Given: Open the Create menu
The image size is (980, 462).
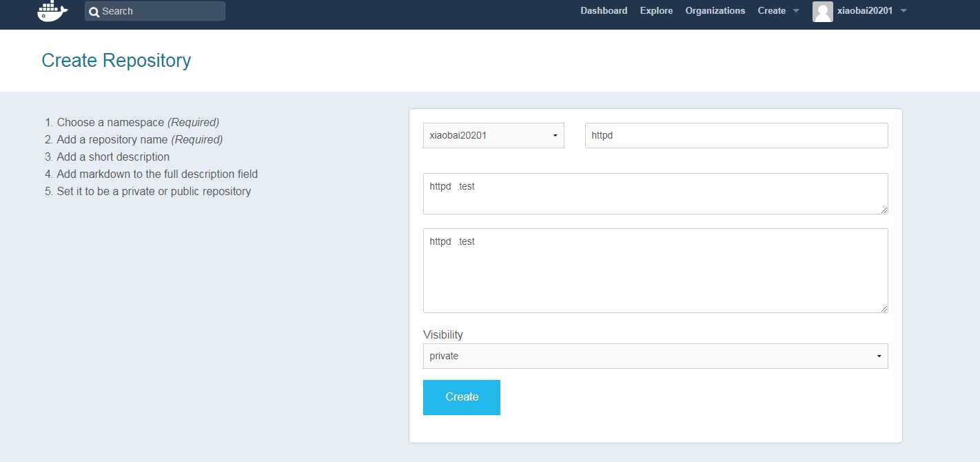Looking at the screenshot, I should [x=778, y=10].
